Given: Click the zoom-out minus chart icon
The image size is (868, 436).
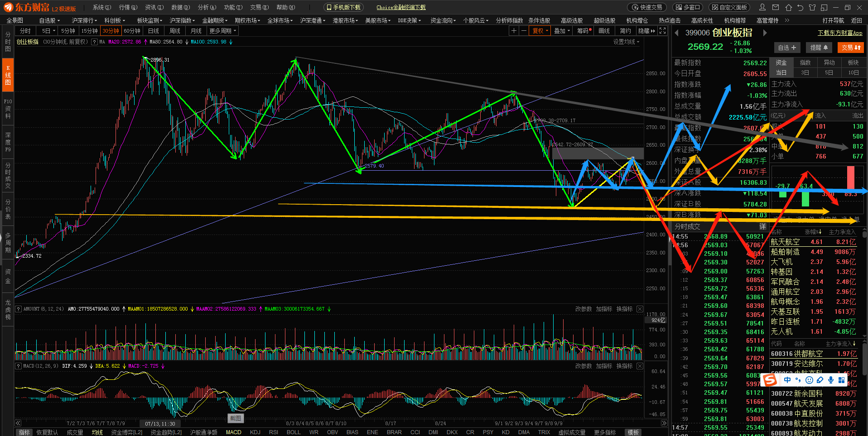Looking at the screenshot, I should coord(524,31).
